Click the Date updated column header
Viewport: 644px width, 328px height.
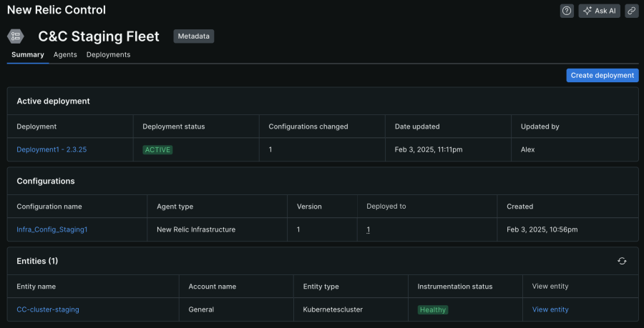point(417,126)
